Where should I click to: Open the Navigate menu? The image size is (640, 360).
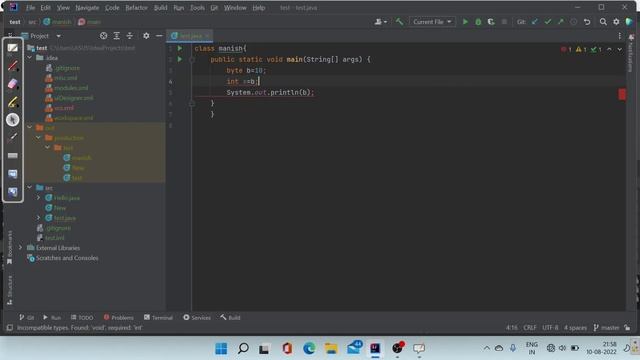[x=87, y=8]
